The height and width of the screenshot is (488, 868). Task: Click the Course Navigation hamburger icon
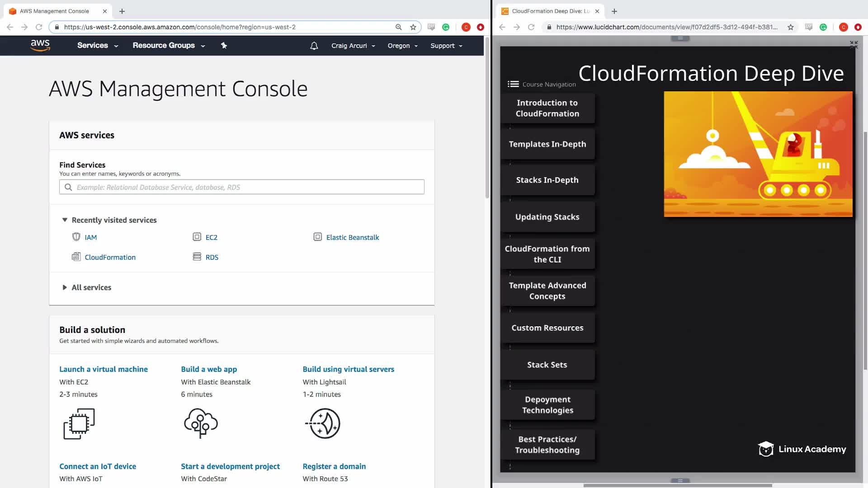[x=513, y=84]
